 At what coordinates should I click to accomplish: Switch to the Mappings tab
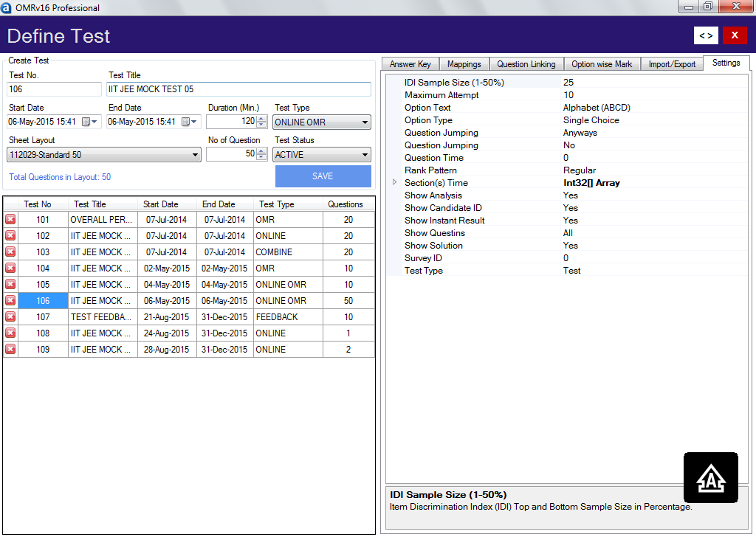pos(464,64)
